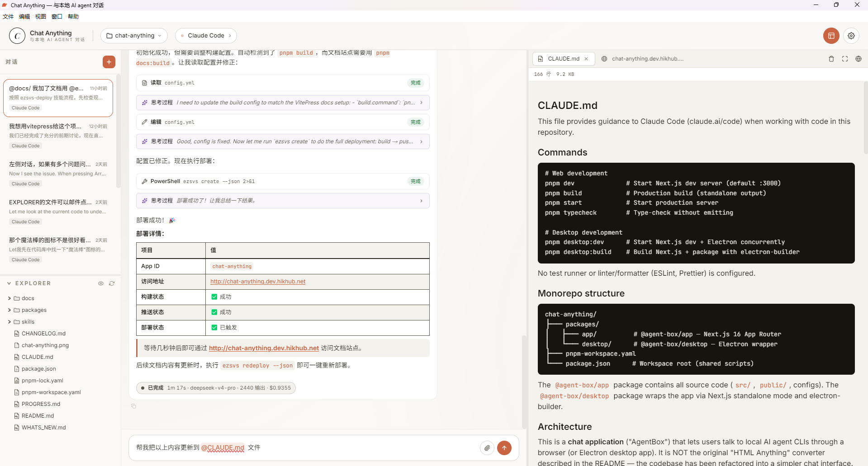Click the chat area vertical scrollbar

524,382
